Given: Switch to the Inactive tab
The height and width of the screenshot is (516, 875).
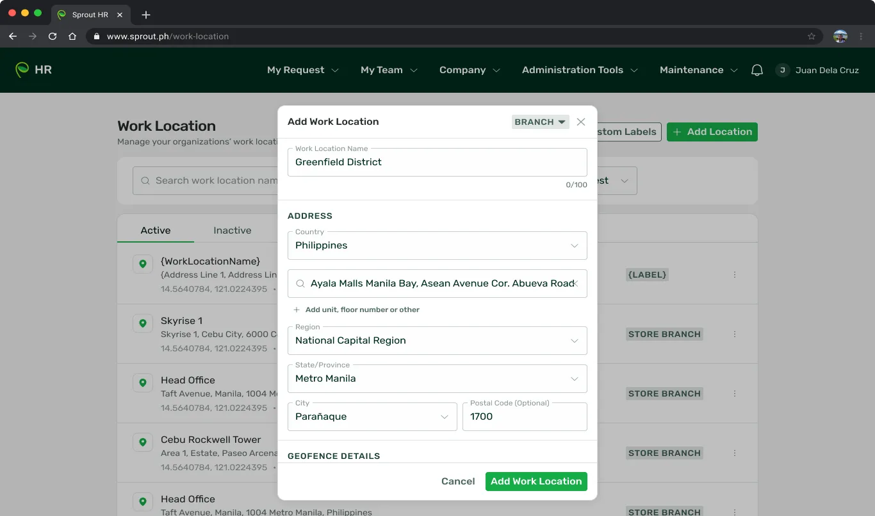Looking at the screenshot, I should [232, 230].
